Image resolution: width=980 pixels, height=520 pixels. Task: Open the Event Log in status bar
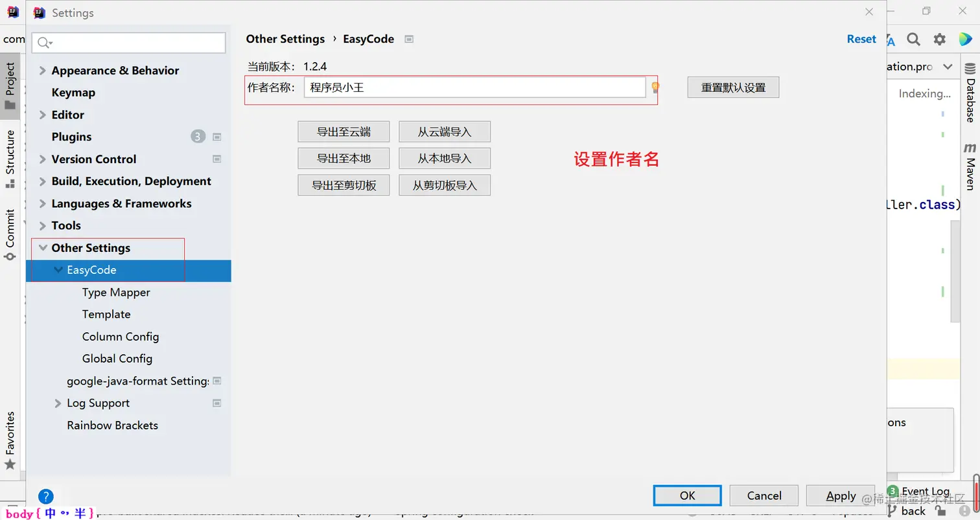pos(918,492)
